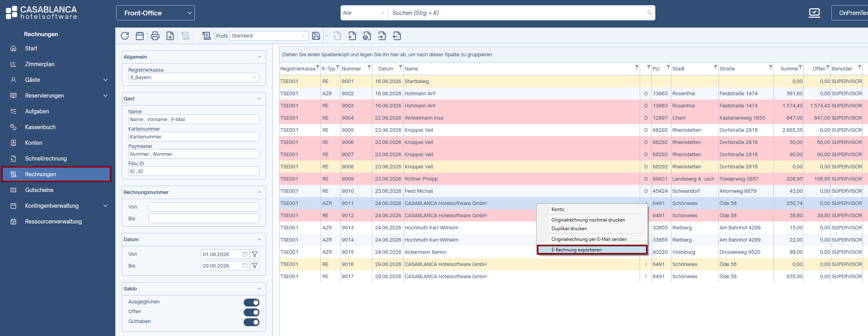This screenshot has height=336, width=868.
Task: Click the printer icon in toolbar
Action: [x=155, y=36]
